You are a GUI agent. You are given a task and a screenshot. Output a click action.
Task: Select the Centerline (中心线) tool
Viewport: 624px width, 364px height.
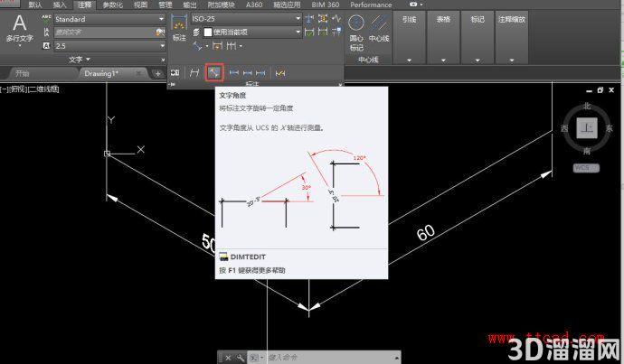(x=379, y=29)
